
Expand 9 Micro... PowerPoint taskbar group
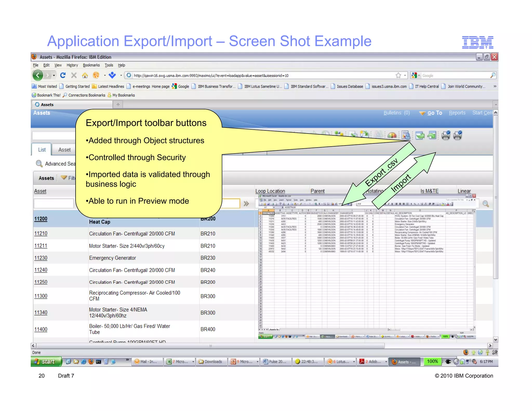[257, 362]
